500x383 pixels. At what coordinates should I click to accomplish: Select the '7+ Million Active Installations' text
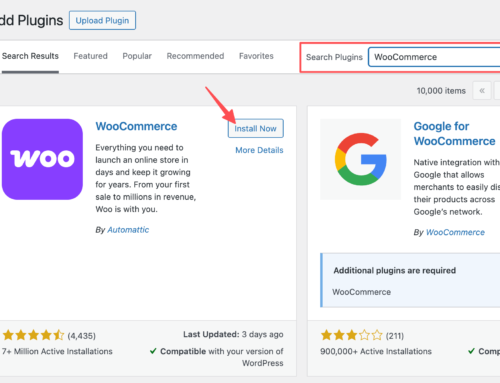[57, 351]
